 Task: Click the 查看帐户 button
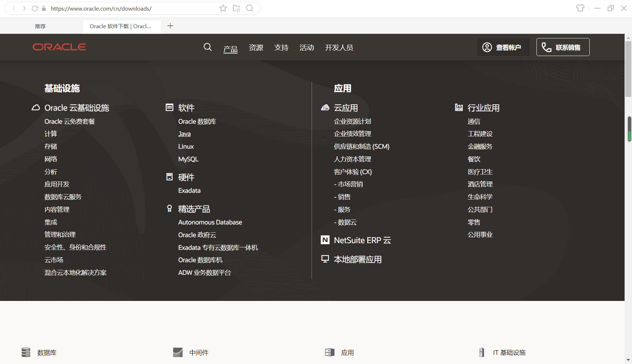[x=503, y=47]
